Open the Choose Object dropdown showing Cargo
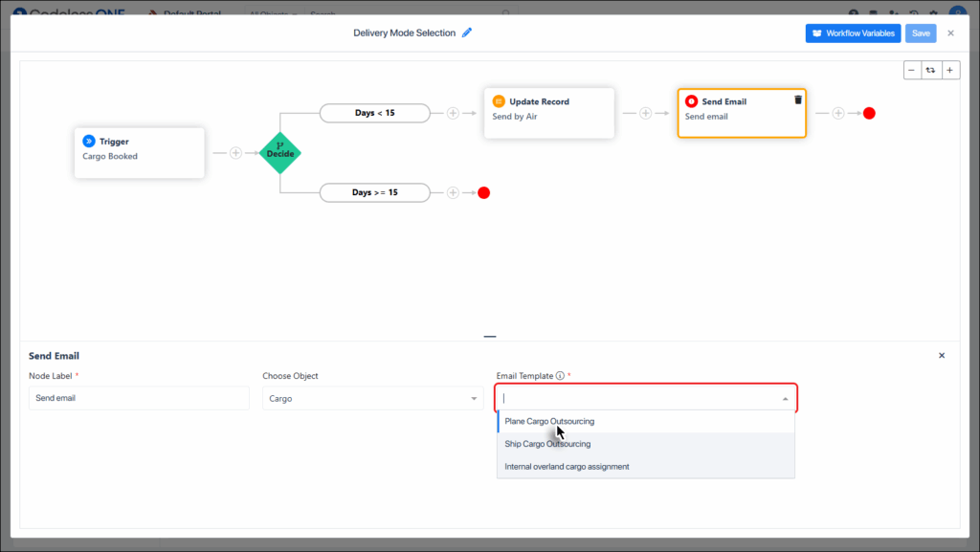Screen dimensions: 980x552 click(373, 397)
